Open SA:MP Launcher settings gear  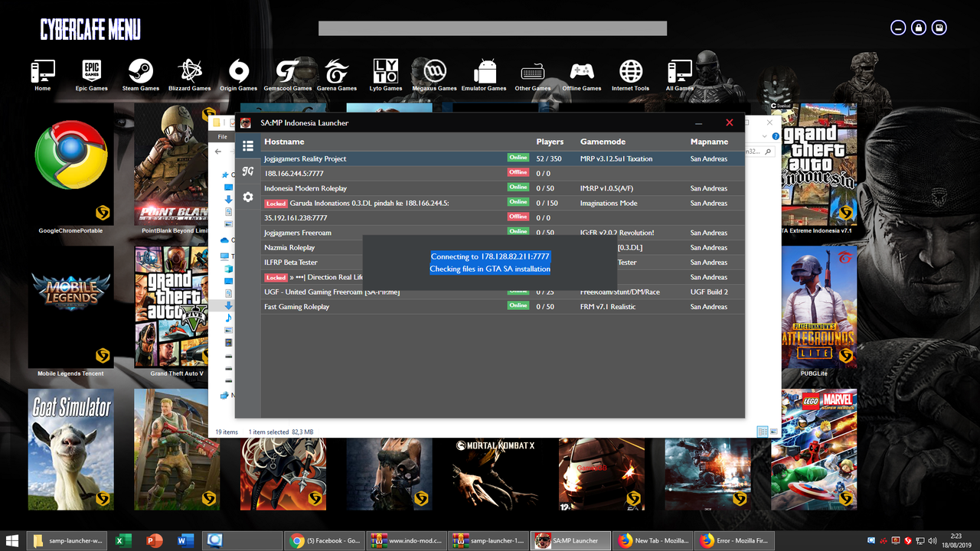point(247,197)
